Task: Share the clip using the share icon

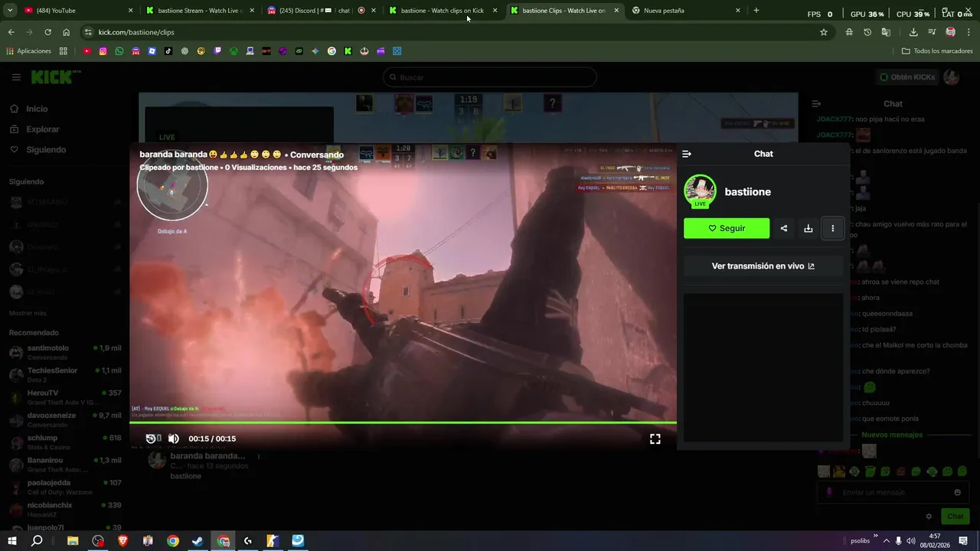Action: 783,228
